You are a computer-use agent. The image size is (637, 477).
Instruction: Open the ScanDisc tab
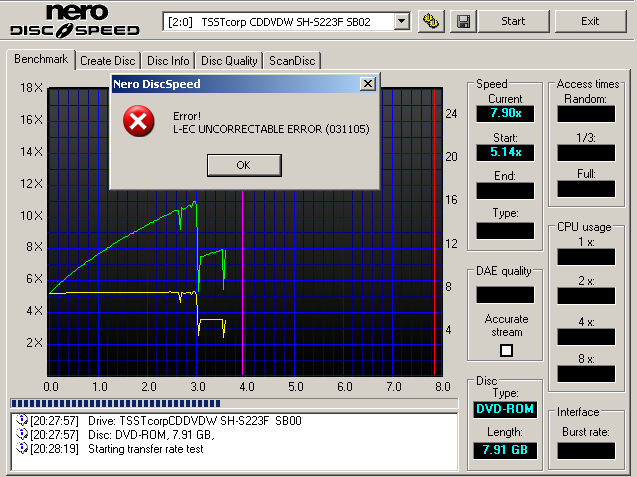(x=292, y=61)
